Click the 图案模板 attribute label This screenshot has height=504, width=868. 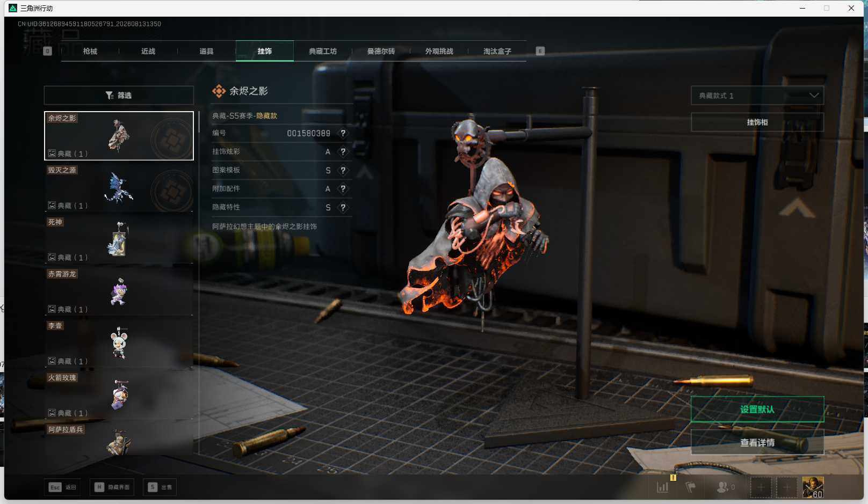click(x=226, y=170)
